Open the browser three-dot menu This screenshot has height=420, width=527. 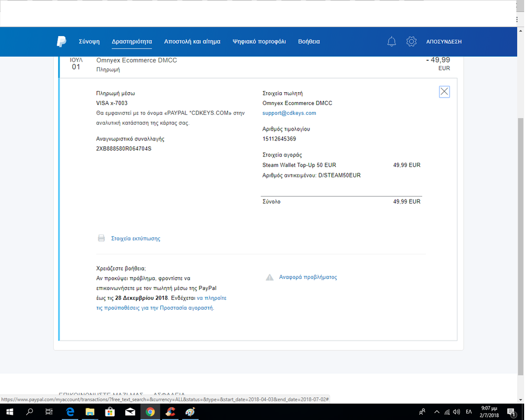tap(517, 19)
